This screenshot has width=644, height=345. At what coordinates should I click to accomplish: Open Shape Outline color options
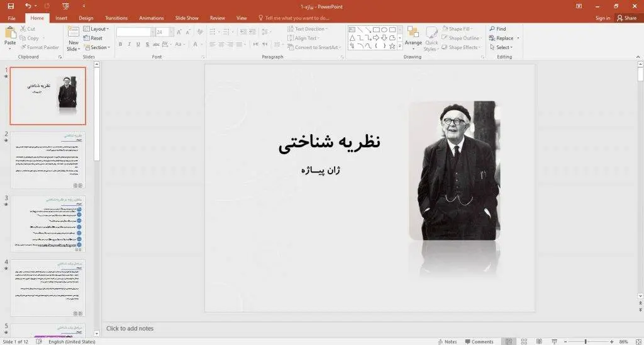[x=460, y=38]
